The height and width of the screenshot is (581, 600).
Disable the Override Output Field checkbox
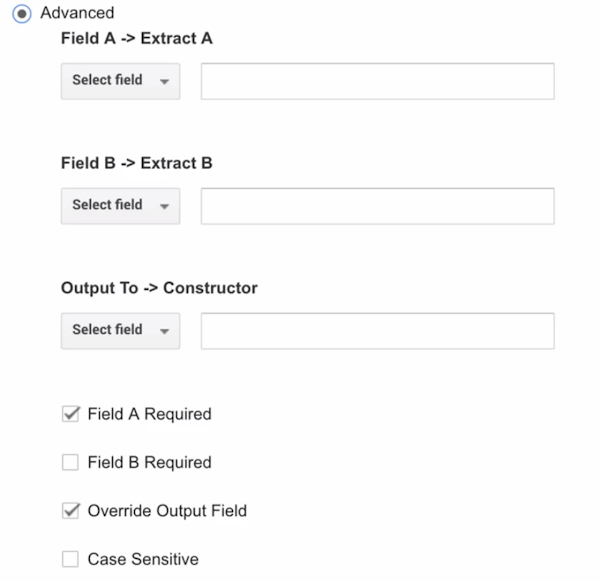(x=70, y=511)
